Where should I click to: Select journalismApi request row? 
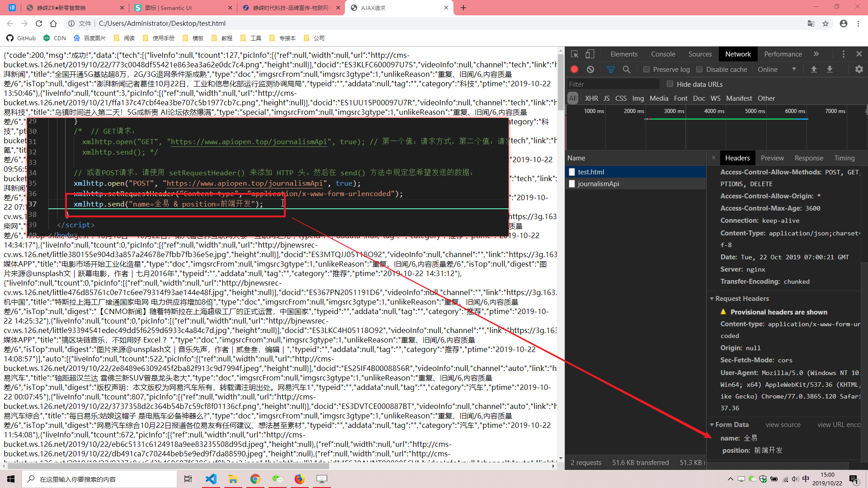[x=636, y=183]
